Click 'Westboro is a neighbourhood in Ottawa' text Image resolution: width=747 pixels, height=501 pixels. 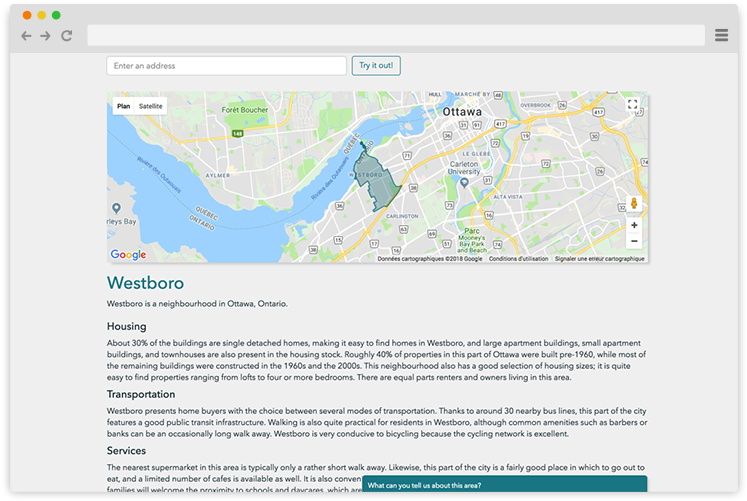tap(197, 304)
